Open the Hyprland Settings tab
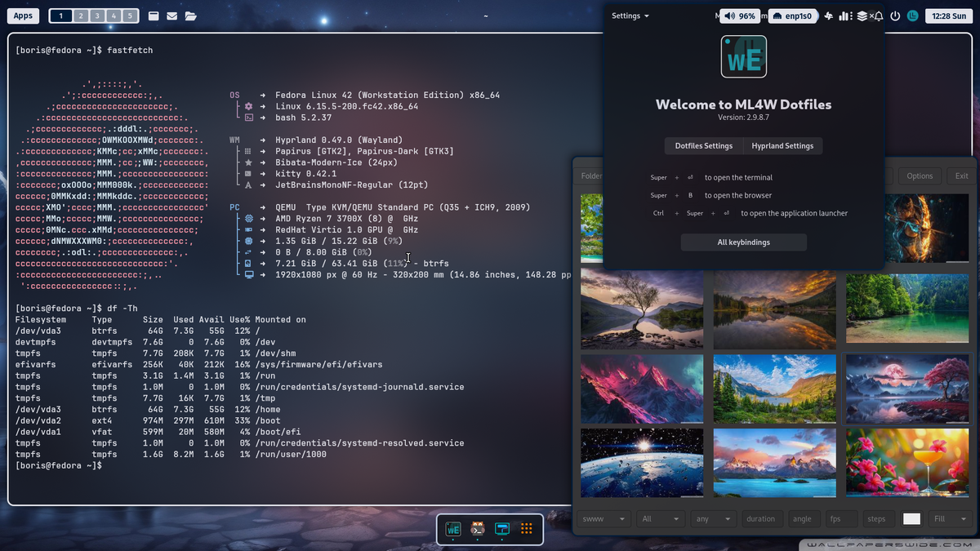 (x=782, y=146)
